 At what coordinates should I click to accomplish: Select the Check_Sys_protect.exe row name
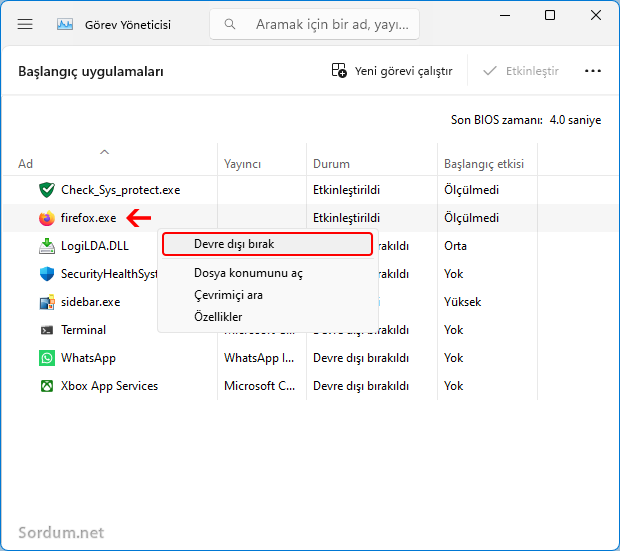point(121,190)
